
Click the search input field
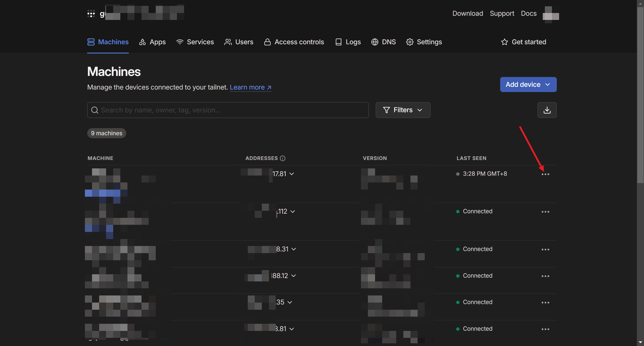point(228,110)
